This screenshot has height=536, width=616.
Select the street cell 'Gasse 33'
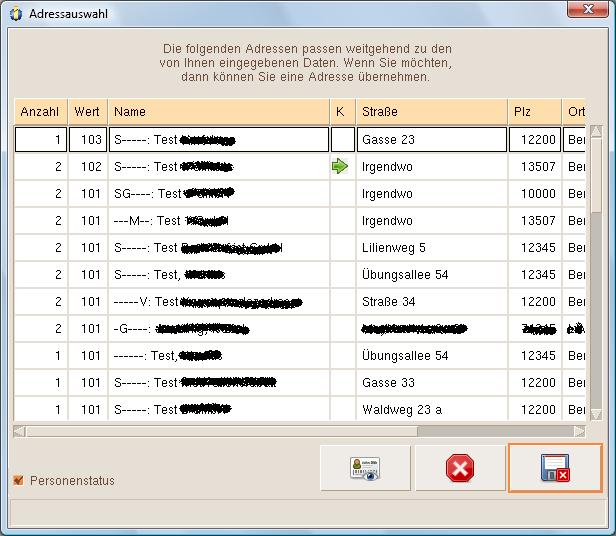point(432,383)
